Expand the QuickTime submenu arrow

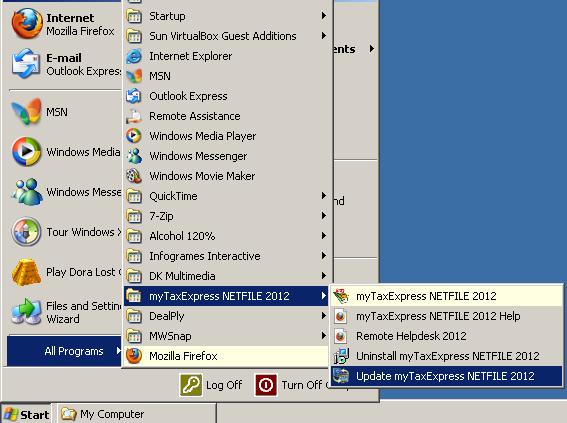tap(324, 196)
